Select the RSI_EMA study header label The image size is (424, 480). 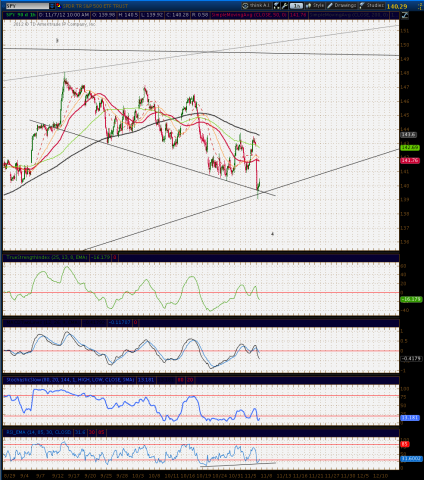pyautogui.click(x=39, y=432)
